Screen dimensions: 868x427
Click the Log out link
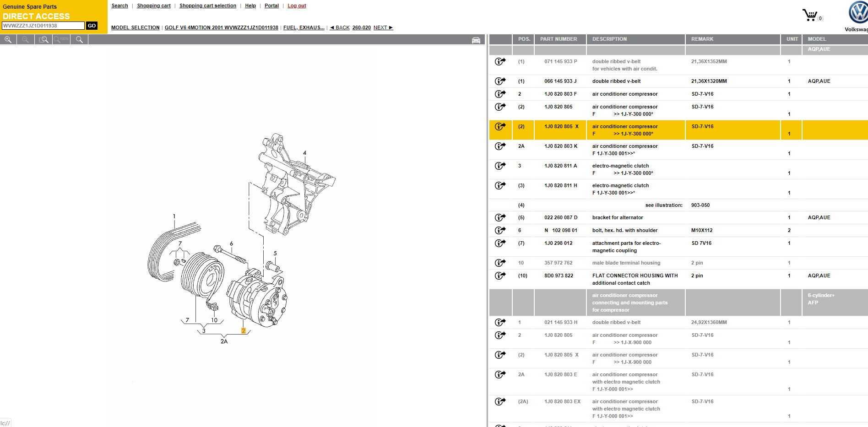pos(297,5)
